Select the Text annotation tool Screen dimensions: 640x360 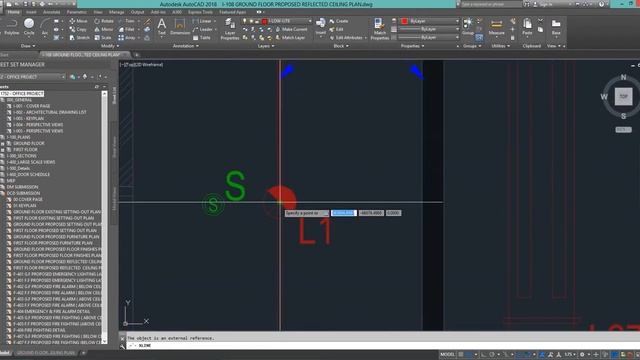(162, 27)
